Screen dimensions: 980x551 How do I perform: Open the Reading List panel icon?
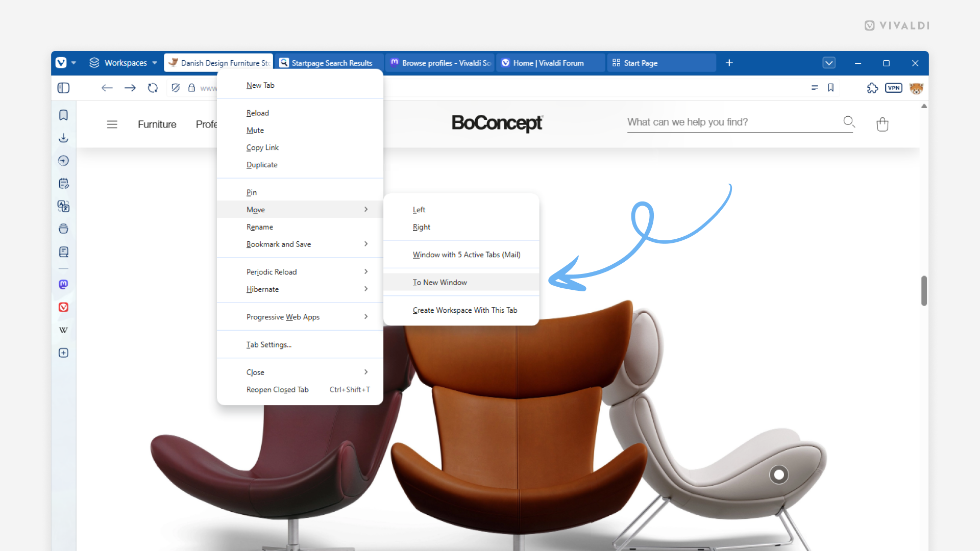click(63, 252)
